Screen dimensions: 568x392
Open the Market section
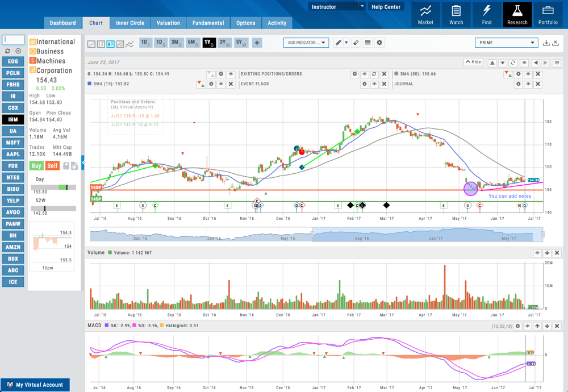[425, 15]
